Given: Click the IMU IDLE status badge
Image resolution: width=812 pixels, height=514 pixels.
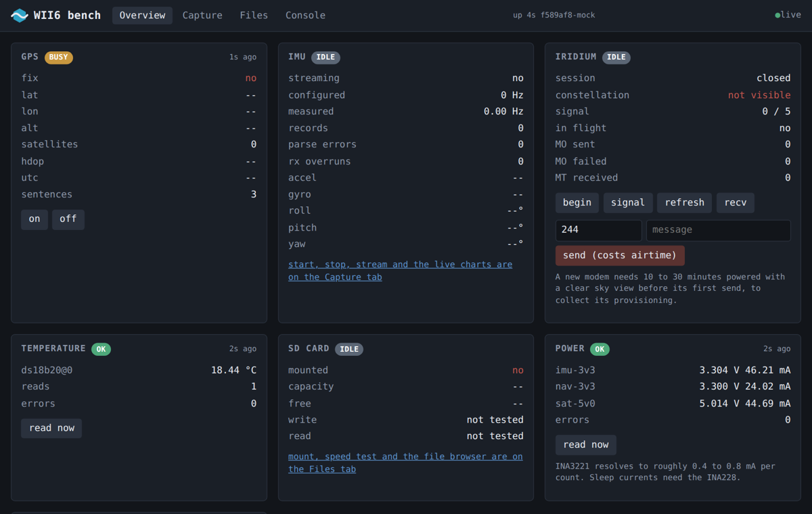Looking at the screenshot, I should (x=326, y=57).
